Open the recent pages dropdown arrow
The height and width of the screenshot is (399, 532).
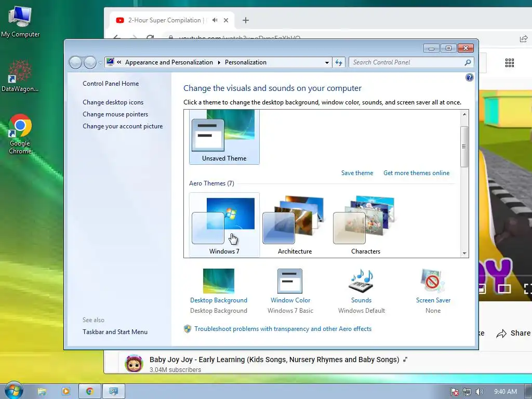point(100,62)
